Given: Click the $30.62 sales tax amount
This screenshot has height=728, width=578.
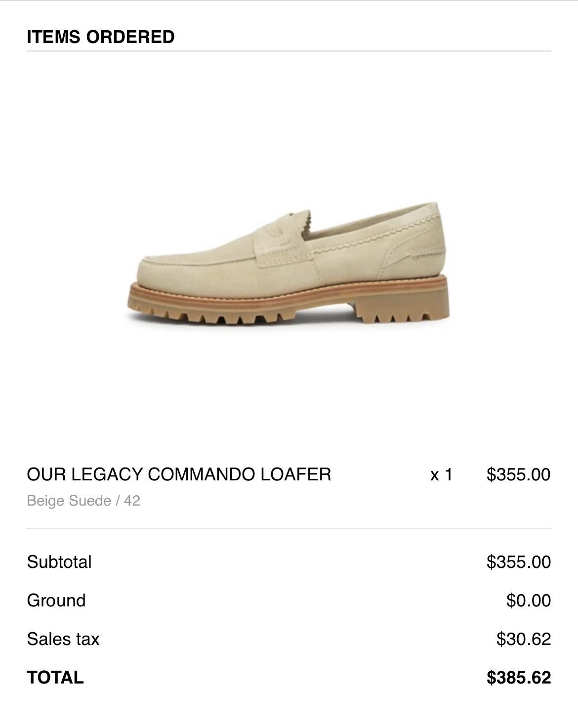Looking at the screenshot, I should click(x=524, y=639).
